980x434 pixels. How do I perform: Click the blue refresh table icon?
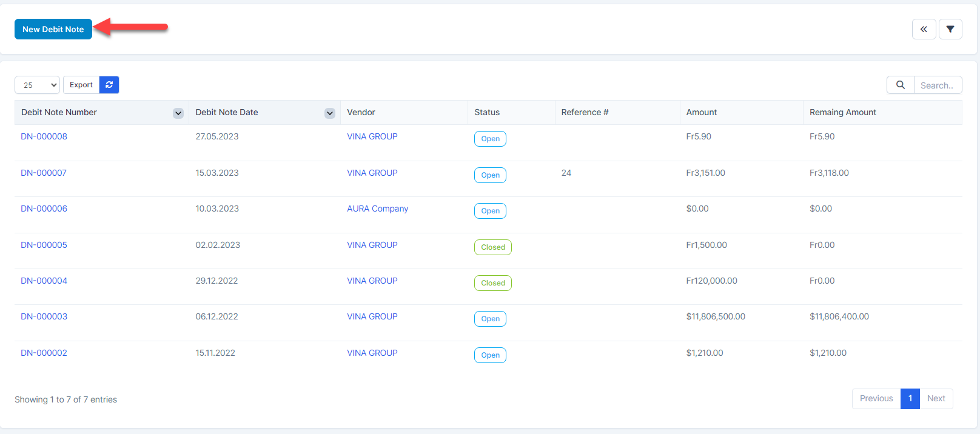[x=109, y=85]
